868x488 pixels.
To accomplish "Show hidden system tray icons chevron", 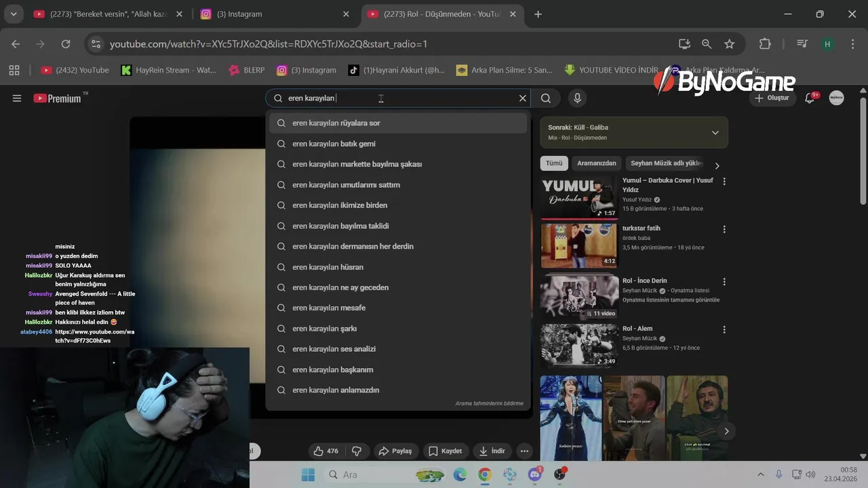I will (760, 474).
